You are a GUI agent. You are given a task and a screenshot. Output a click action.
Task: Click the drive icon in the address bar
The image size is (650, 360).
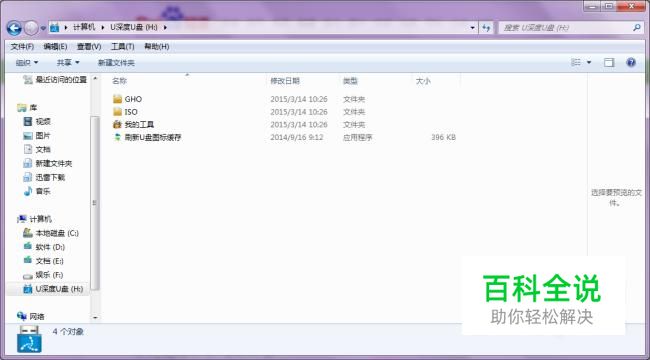coord(54,28)
